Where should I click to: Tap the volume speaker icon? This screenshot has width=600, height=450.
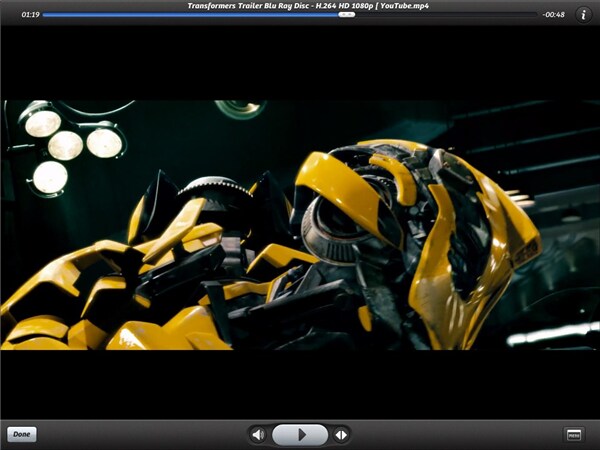tap(258, 435)
